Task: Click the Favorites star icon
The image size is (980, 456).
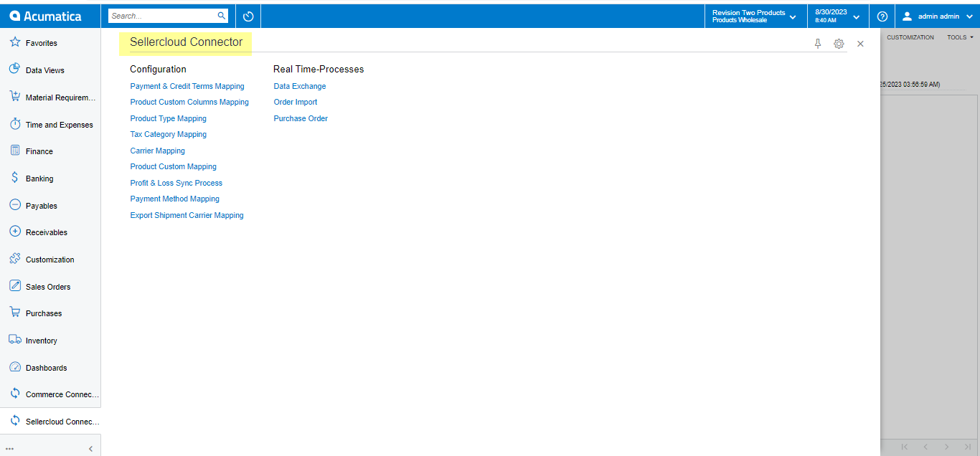Action: (x=14, y=42)
